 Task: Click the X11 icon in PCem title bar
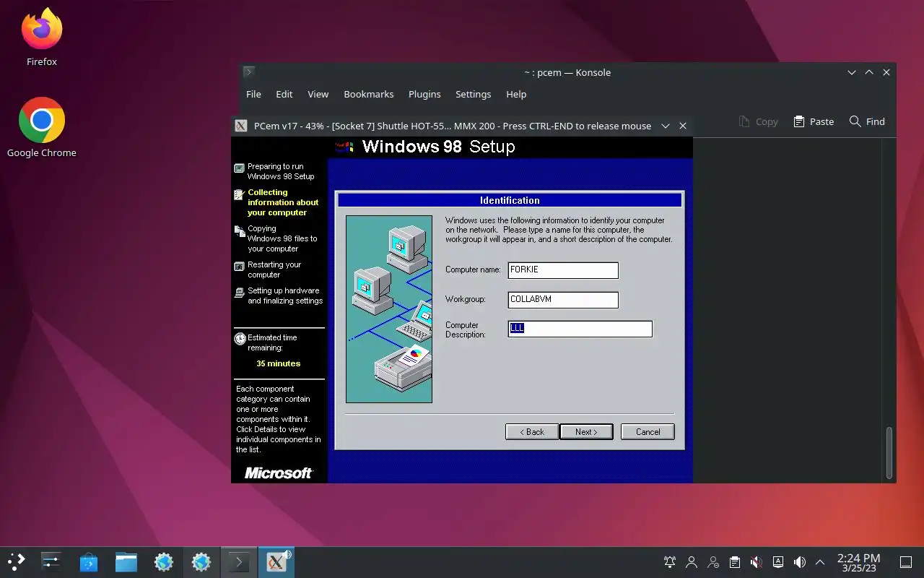(242, 126)
